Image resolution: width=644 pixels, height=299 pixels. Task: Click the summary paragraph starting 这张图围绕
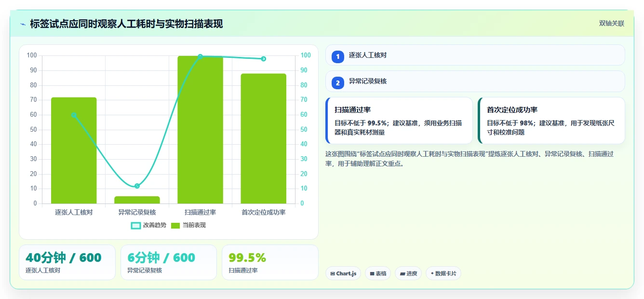point(470,159)
